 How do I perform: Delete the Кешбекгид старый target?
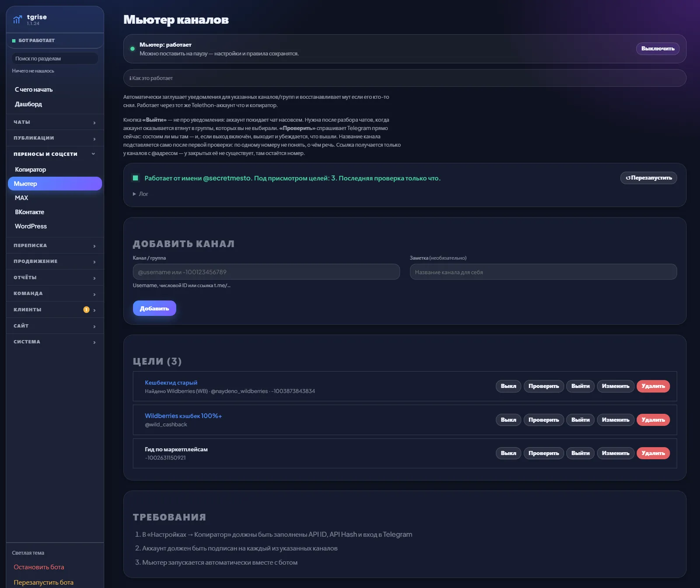[653, 386]
